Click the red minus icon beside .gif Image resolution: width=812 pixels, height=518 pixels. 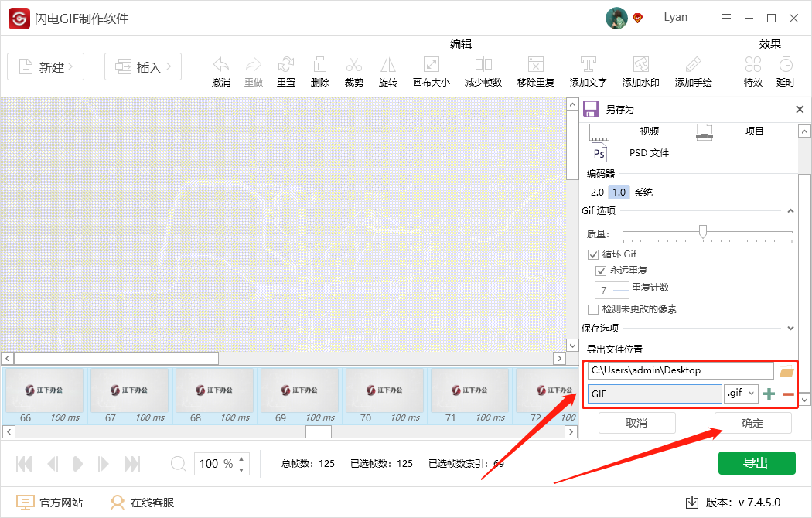[x=789, y=394]
